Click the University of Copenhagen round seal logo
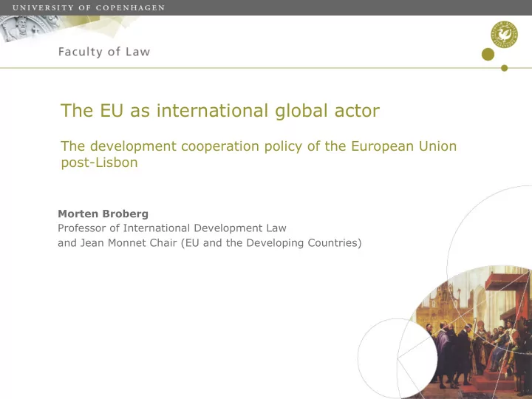 [x=504, y=34]
